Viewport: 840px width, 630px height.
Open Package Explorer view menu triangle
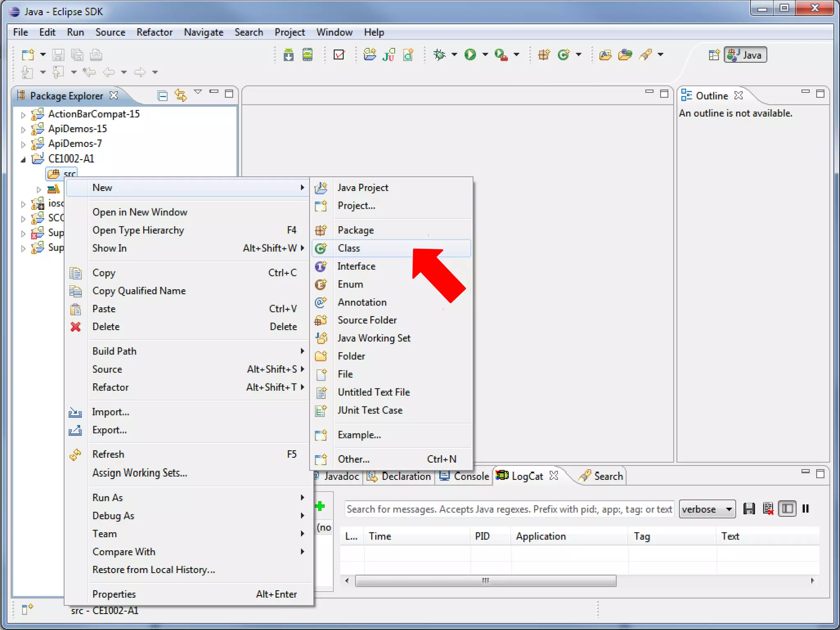point(198,92)
